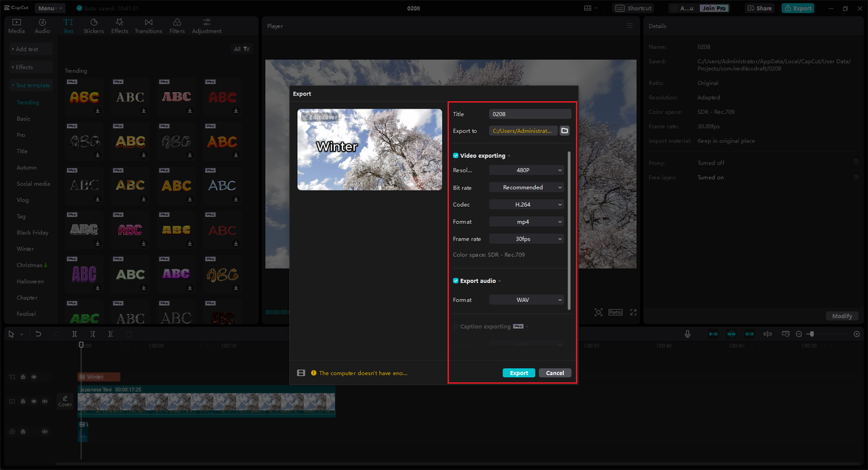Select the Basic text template category

click(x=24, y=119)
